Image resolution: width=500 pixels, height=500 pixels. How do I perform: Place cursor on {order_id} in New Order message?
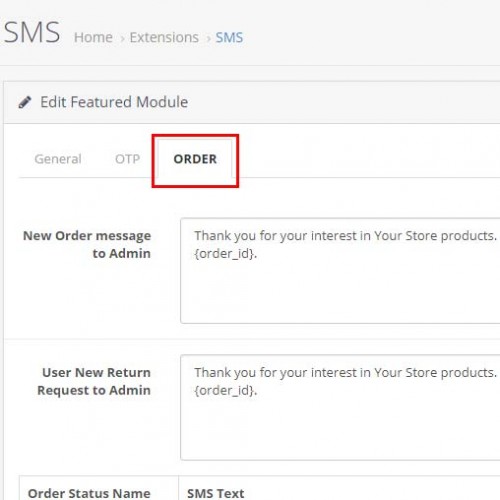point(226,254)
